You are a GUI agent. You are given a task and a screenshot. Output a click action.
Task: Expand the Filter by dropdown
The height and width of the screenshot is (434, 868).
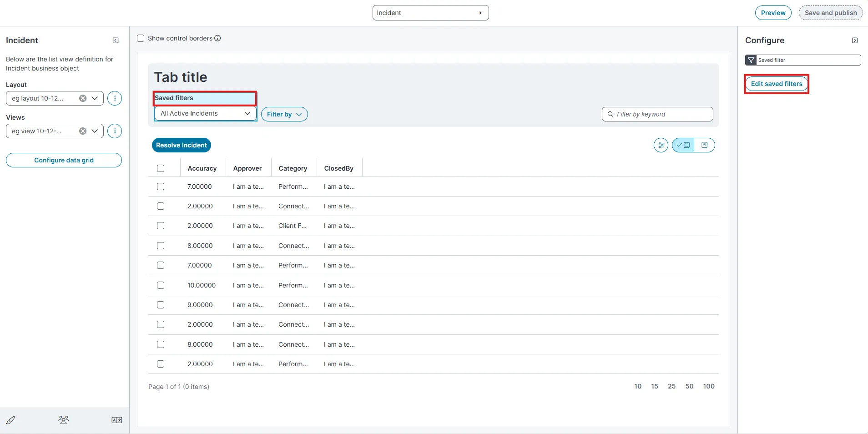click(284, 114)
